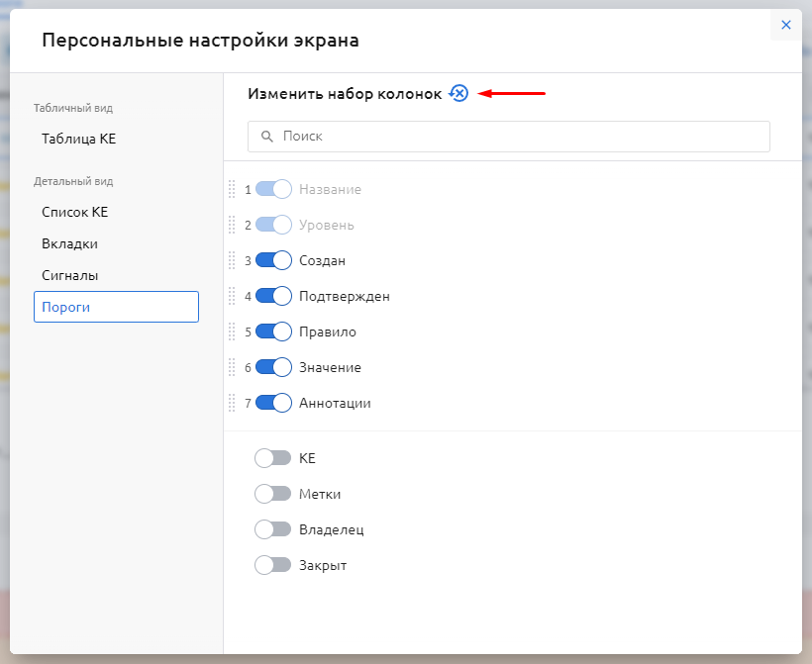Image resolution: width=812 pixels, height=664 pixels.
Task: Click the reset columns icon next to the heading
Action: [x=457, y=93]
